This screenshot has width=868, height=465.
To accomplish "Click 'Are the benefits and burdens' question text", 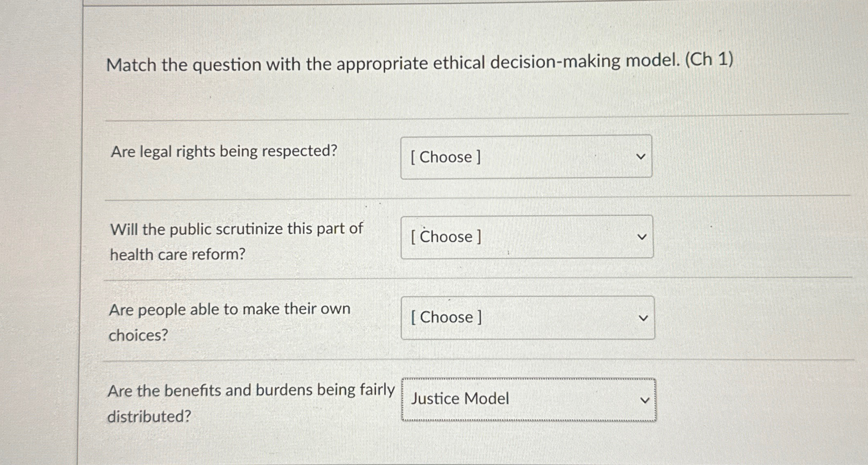I will 251,390.
